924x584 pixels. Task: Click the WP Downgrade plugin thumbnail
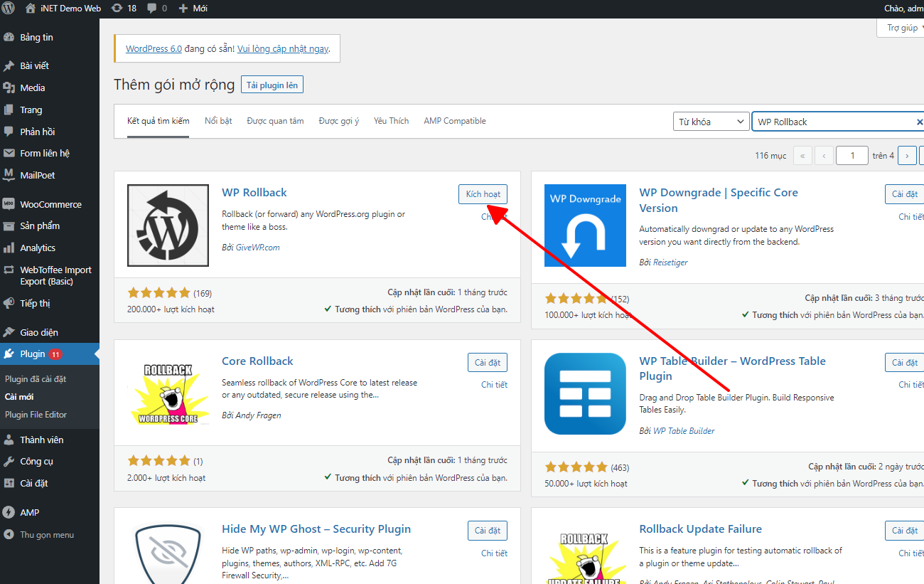click(x=586, y=225)
